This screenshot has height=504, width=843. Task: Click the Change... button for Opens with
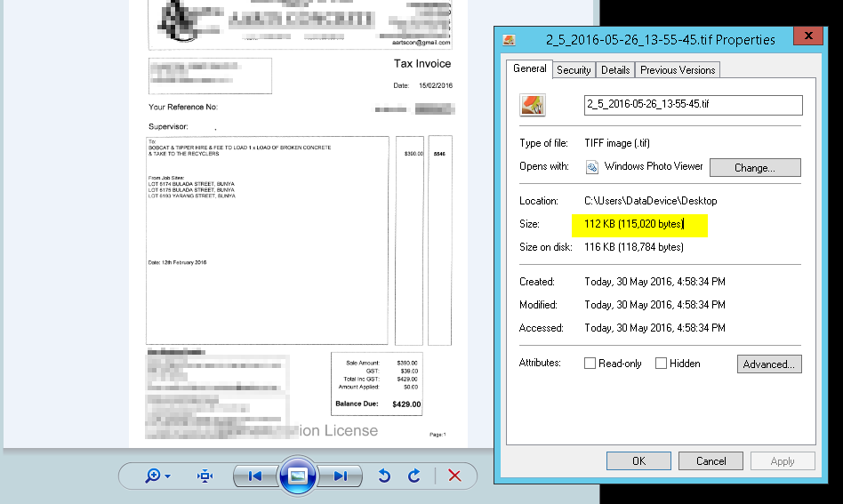click(x=755, y=168)
